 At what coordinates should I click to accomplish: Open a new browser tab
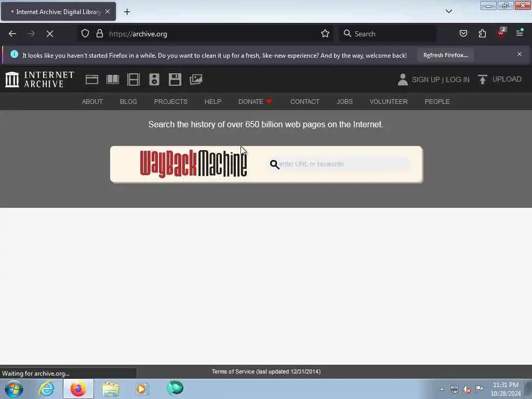(x=127, y=12)
